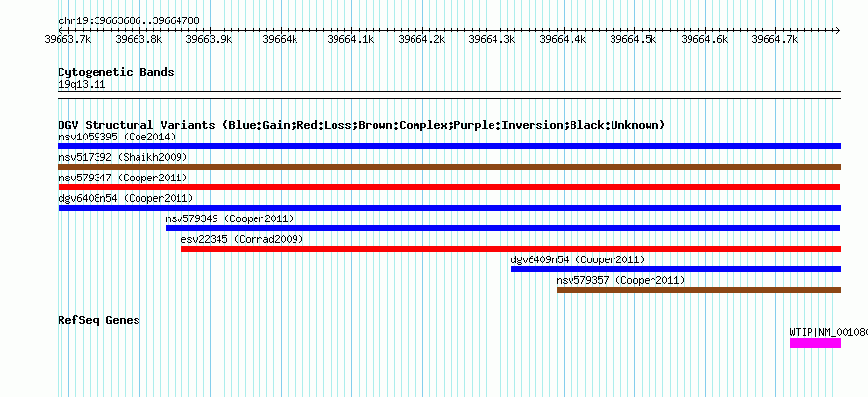Screen dimensions: 868x397
Task: Click the 39664.5k ruler tick label
Action: pos(633,39)
